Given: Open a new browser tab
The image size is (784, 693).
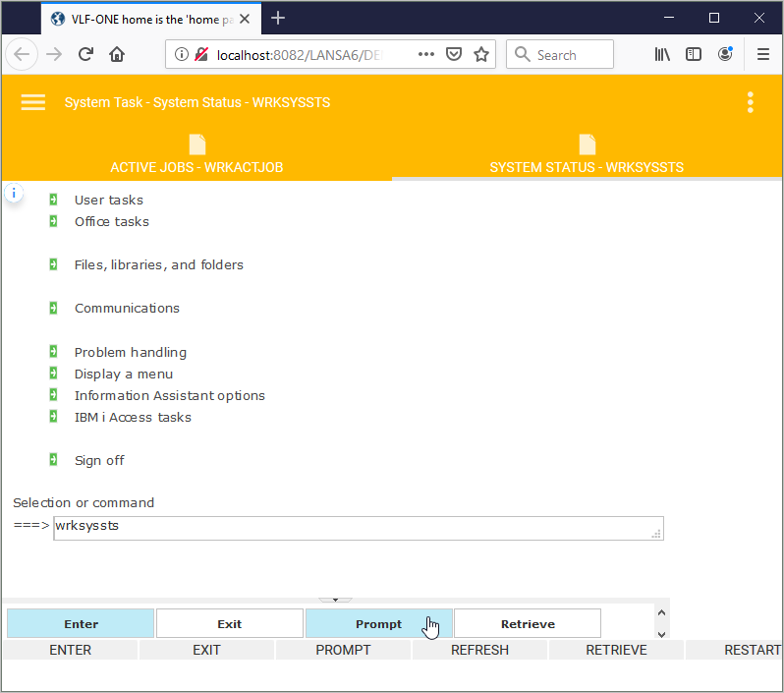Looking at the screenshot, I should (278, 18).
